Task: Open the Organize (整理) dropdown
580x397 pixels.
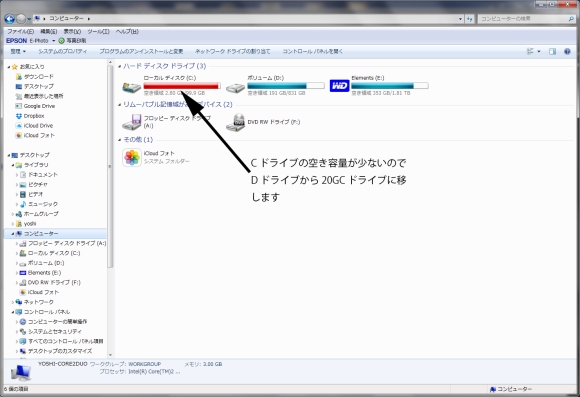Action: (18, 51)
